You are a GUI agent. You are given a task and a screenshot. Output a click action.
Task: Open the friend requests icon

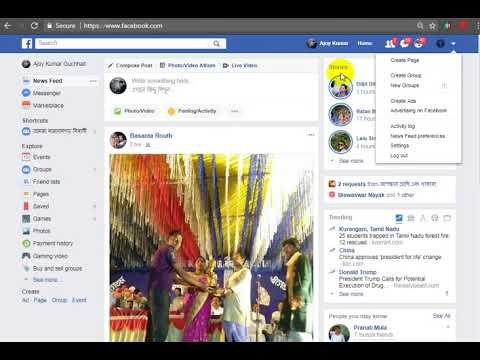click(x=390, y=43)
